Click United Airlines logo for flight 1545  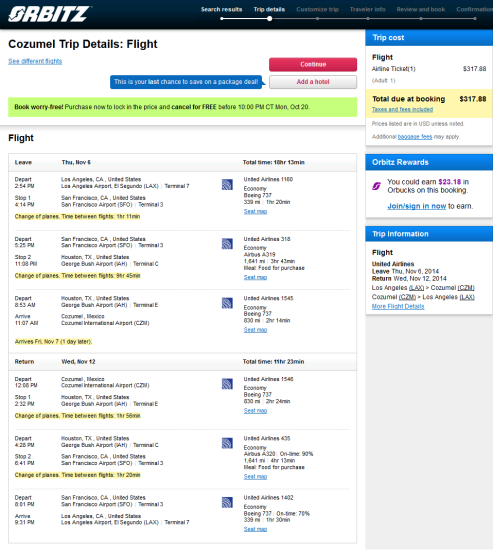coord(227,303)
